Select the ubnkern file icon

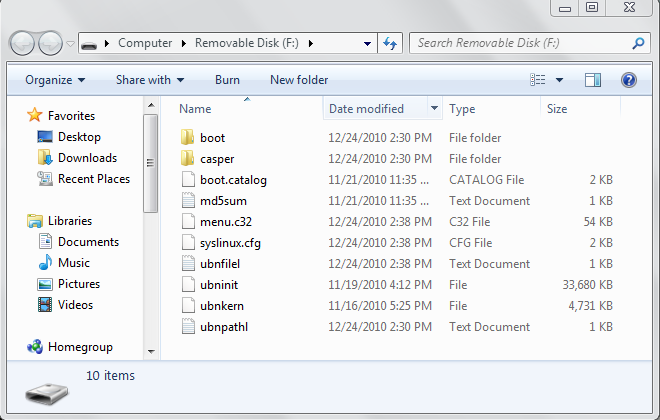[x=188, y=306]
